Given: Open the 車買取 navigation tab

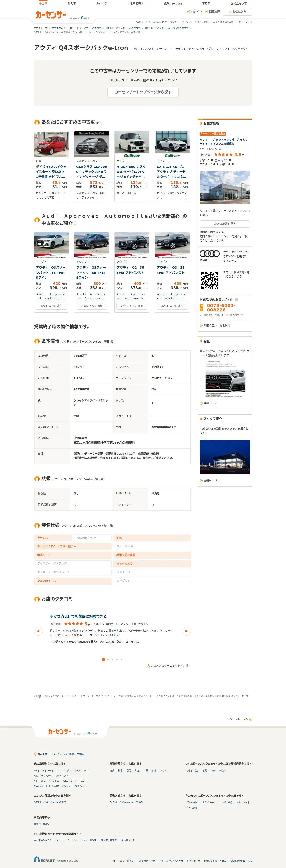Looking at the screenshot, I should coord(206,3).
